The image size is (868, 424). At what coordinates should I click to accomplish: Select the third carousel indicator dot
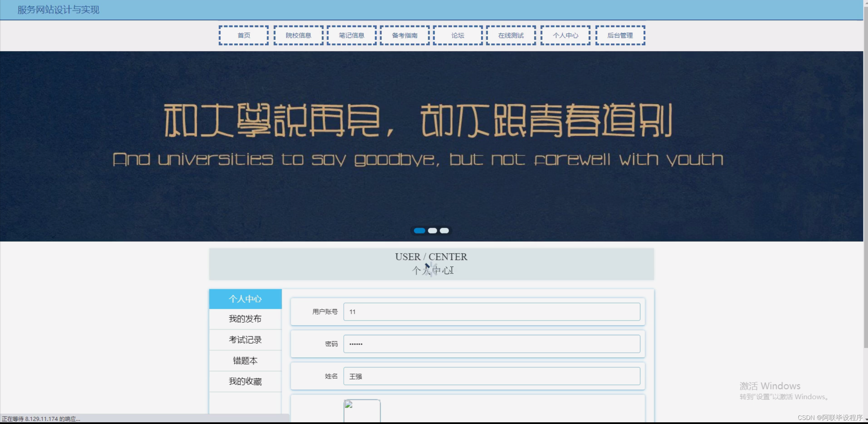[444, 230]
